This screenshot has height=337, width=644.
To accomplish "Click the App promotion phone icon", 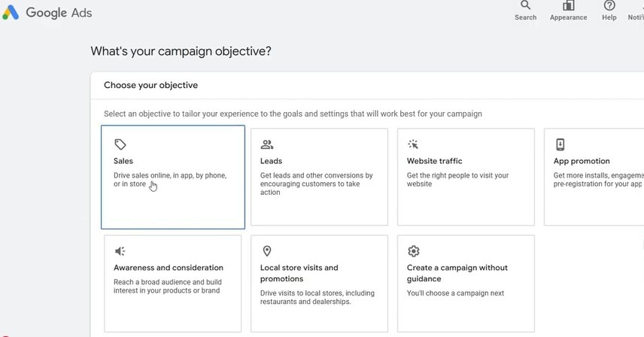I will pos(560,144).
